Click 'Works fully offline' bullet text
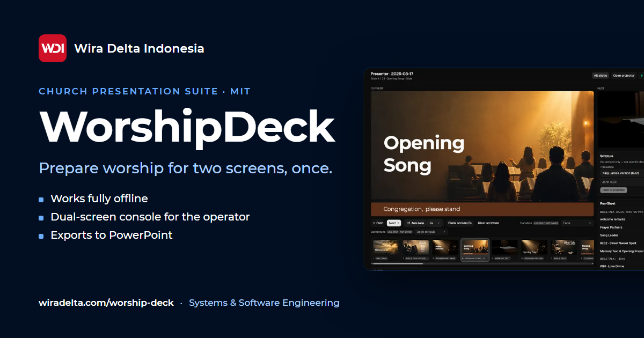 (x=99, y=199)
